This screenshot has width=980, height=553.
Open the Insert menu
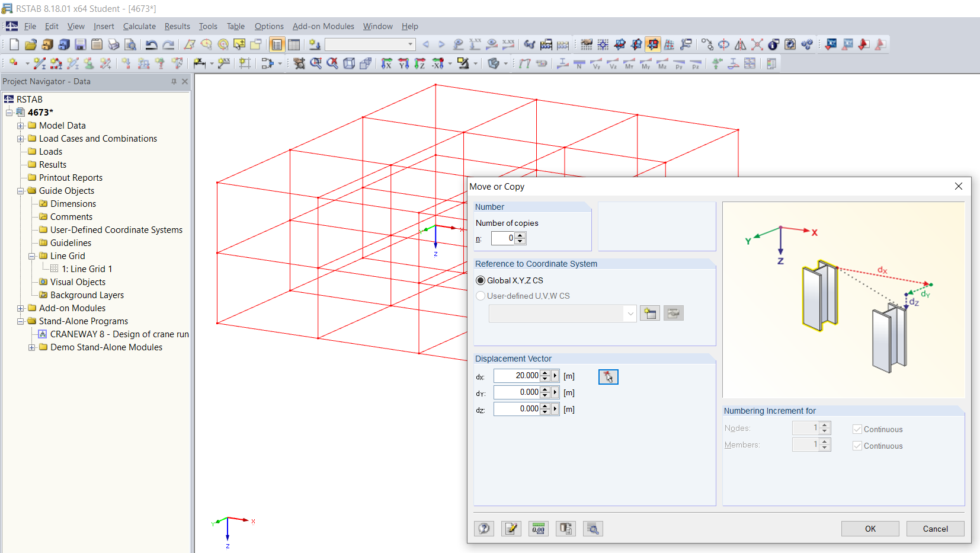104,26
